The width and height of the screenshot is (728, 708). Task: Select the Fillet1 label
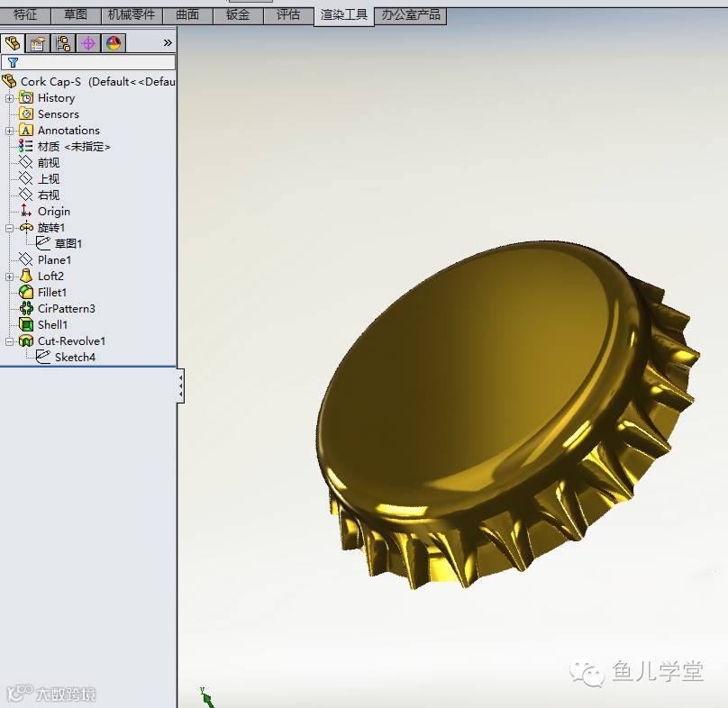(x=52, y=293)
